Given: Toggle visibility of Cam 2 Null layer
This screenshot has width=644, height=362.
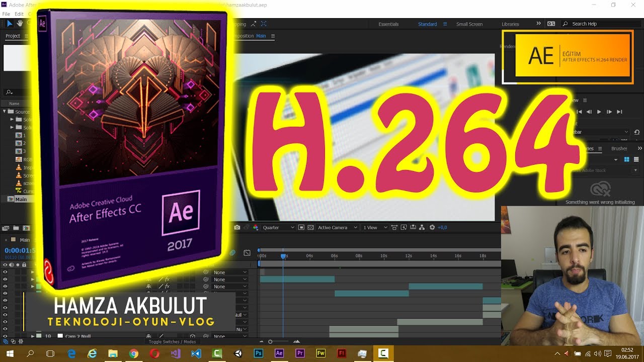Looking at the screenshot, I should tap(5, 336).
